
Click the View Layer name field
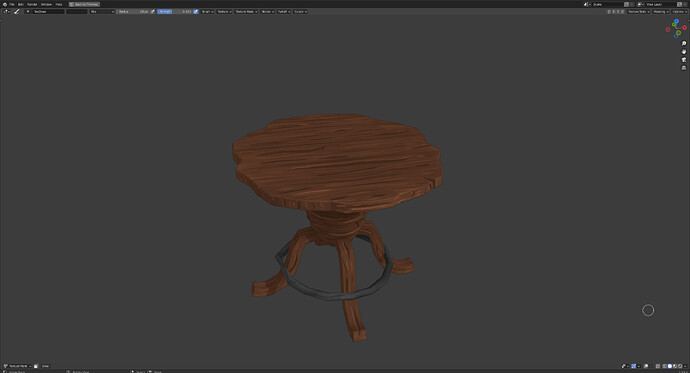coord(661,4)
